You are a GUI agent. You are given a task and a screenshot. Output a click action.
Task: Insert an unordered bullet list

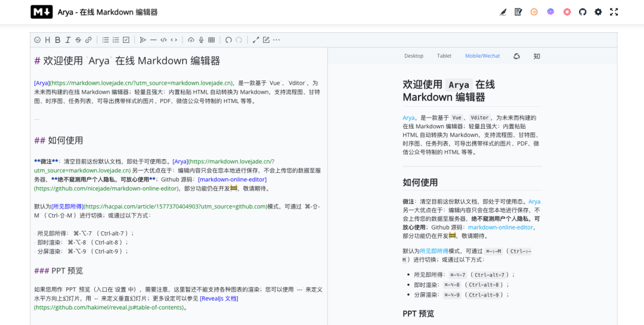coord(106,40)
